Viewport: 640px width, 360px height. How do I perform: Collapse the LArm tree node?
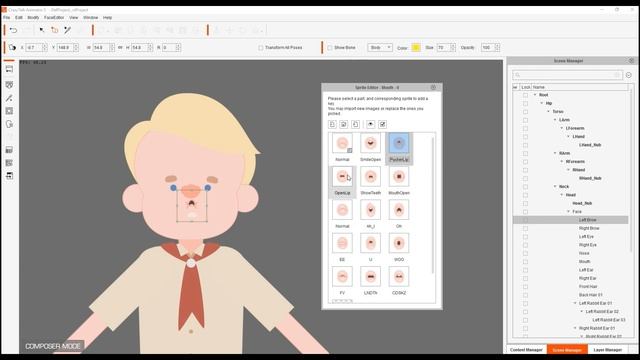[x=555, y=120]
